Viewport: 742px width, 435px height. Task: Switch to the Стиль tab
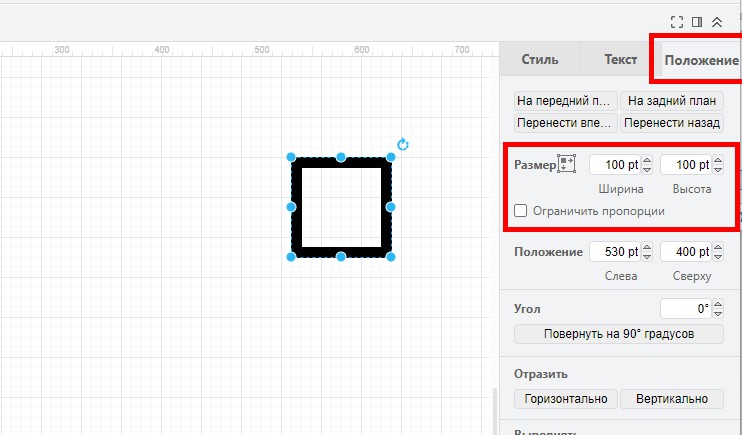click(x=540, y=59)
